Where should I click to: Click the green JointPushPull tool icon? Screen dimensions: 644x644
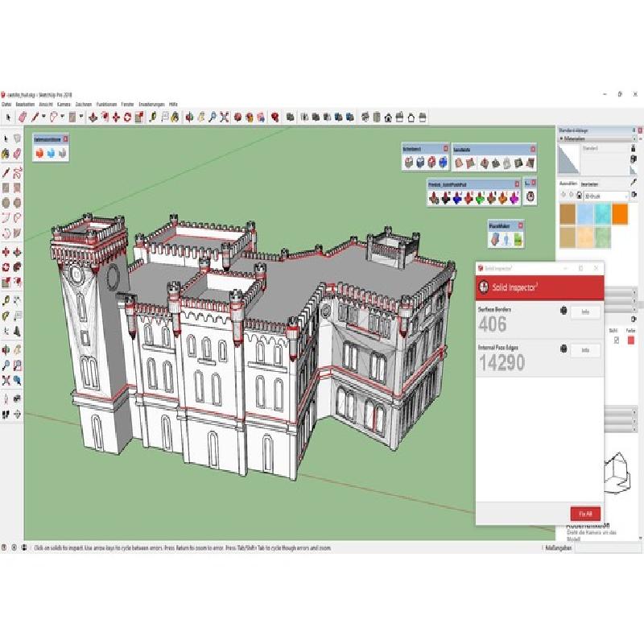480,198
